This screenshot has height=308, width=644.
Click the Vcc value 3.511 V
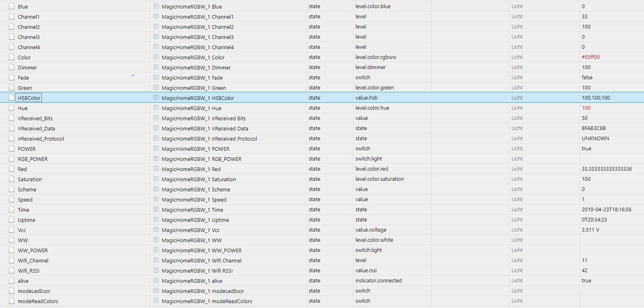pos(591,230)
